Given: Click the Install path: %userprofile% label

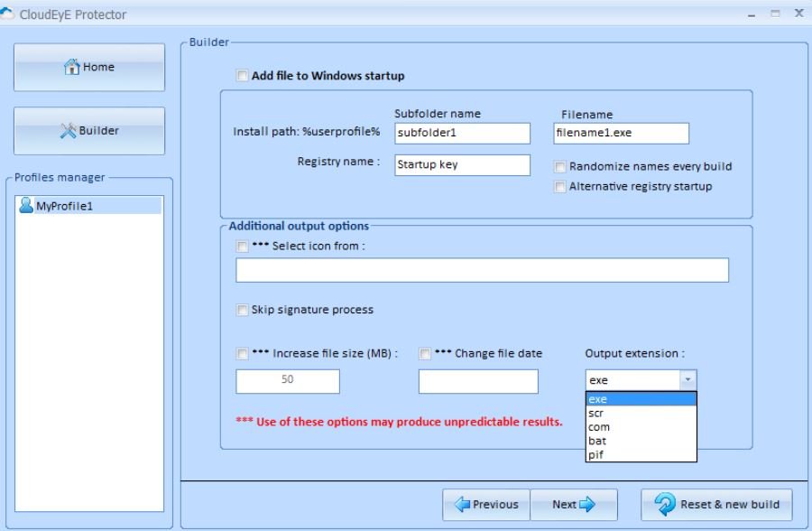Looking at the screenshot, I should pos(307,132).
